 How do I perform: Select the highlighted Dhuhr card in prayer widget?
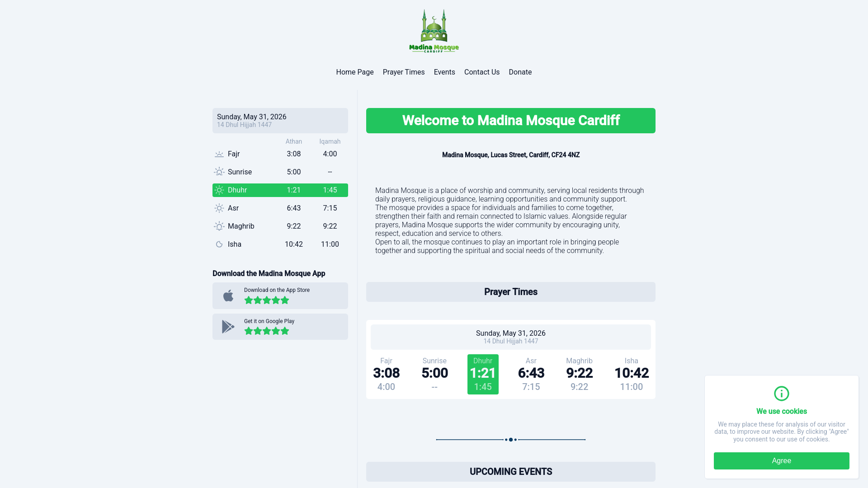tap(483, 374)
